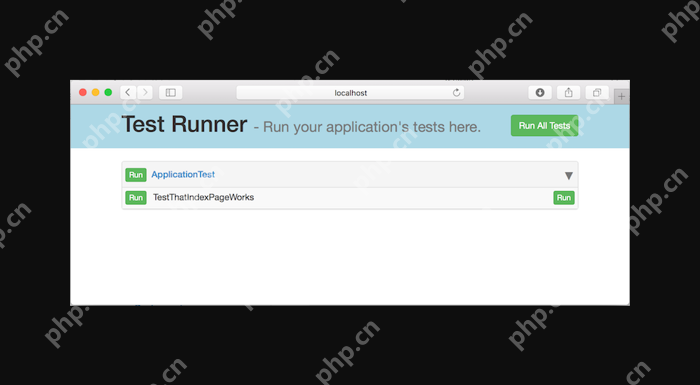
Task: Reload the localhost page
Action: (x=456, y=92)
